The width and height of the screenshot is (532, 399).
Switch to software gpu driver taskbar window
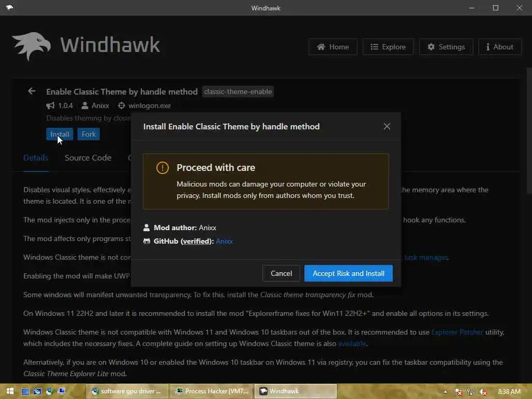pyautogui.click(x=127, y=391)
